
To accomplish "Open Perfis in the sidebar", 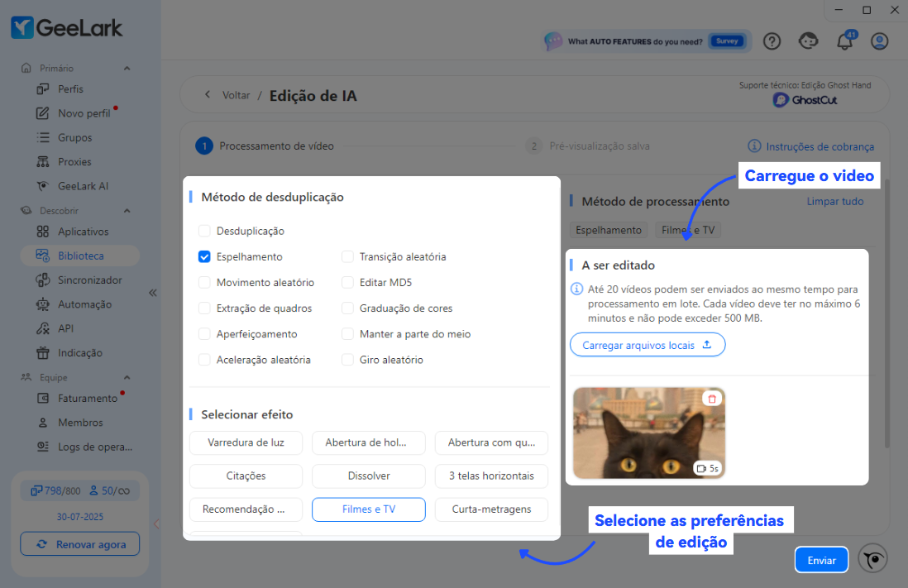I will click(70, 89).
